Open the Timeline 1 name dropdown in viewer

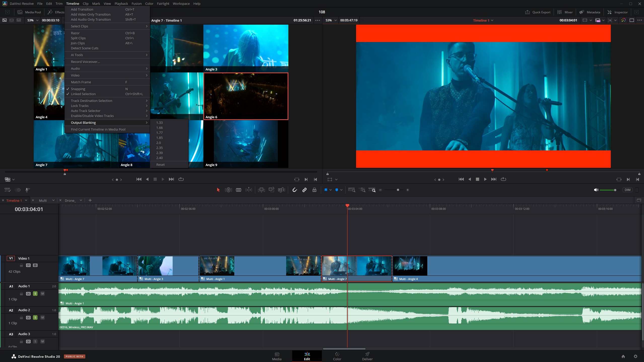coord(483,20)
